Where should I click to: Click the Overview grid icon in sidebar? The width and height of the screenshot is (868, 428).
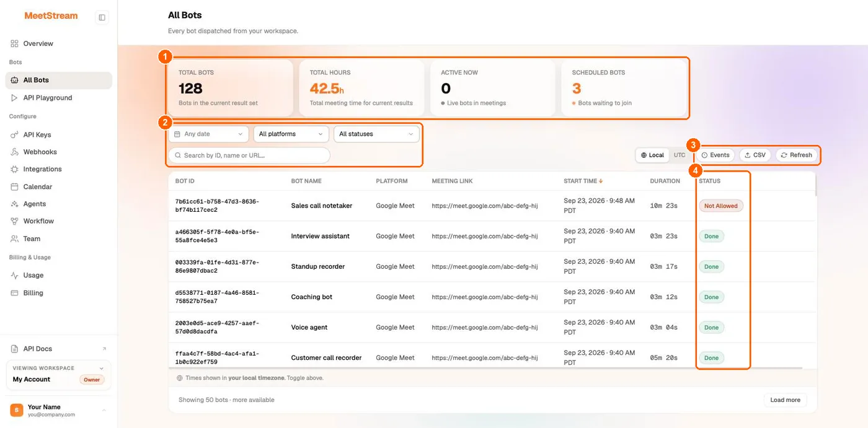pyautogui.click(x=14, y=43)
